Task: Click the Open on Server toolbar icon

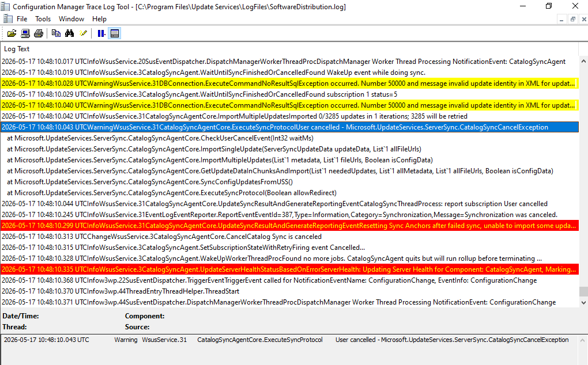Action: [x=25, y=33]
